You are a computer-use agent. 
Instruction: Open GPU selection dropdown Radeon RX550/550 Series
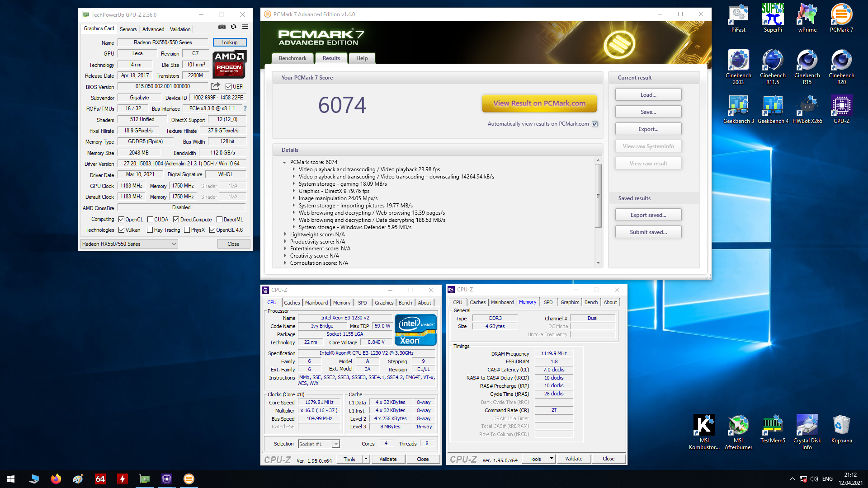(129, 244)
